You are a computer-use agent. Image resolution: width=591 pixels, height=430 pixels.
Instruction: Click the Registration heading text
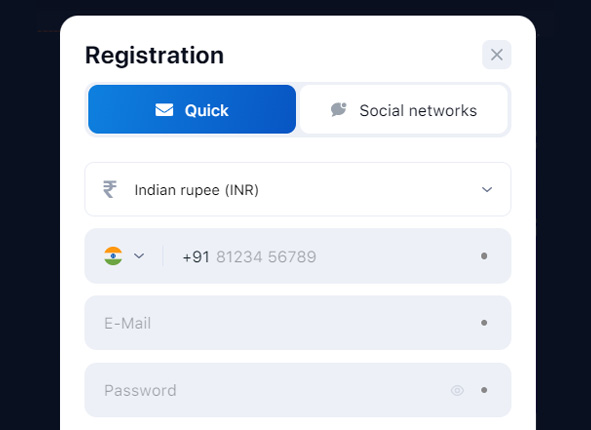pos(155,56)
